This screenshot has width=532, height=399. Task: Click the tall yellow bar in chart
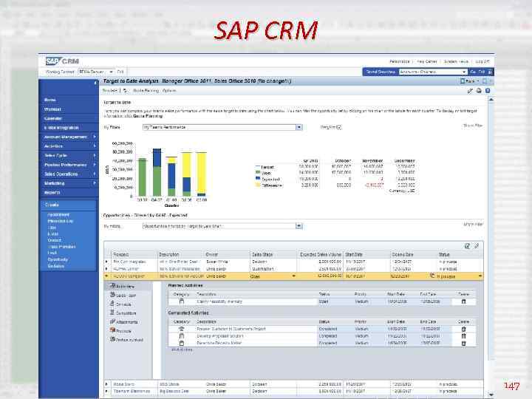point(202,173)
